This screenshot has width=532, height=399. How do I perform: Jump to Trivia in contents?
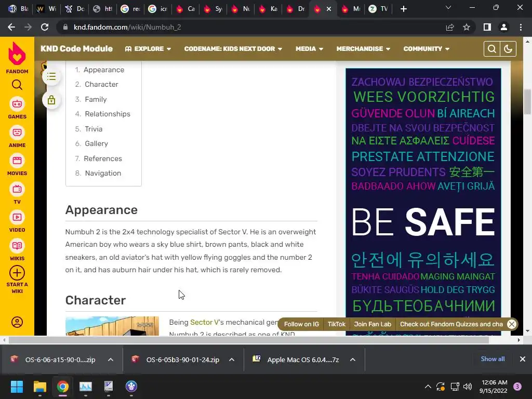click(x=94, y=129)
